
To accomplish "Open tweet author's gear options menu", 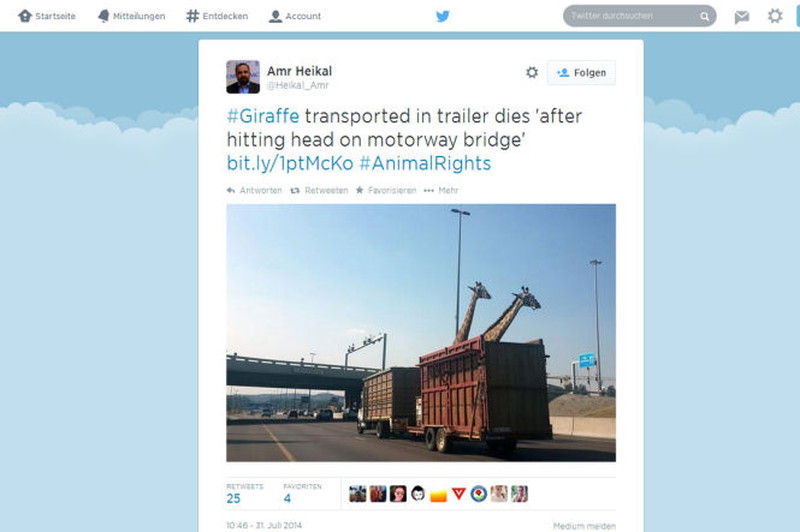I will [532, 72].
